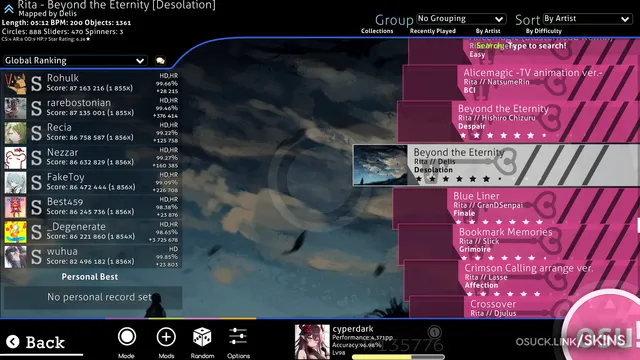The width and height of the screenshot is (640, 360).
Task: Click the Desolation beatmap background thumbnail
Action: pyautogui.click(x=380, y=165)
